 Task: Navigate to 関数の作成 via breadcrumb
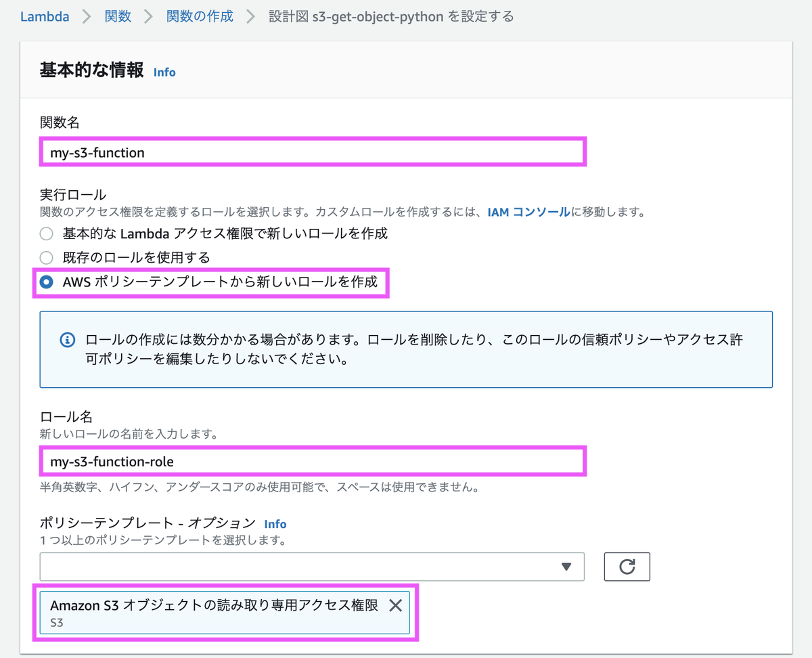pyautogui.click(x=200, y=16)
